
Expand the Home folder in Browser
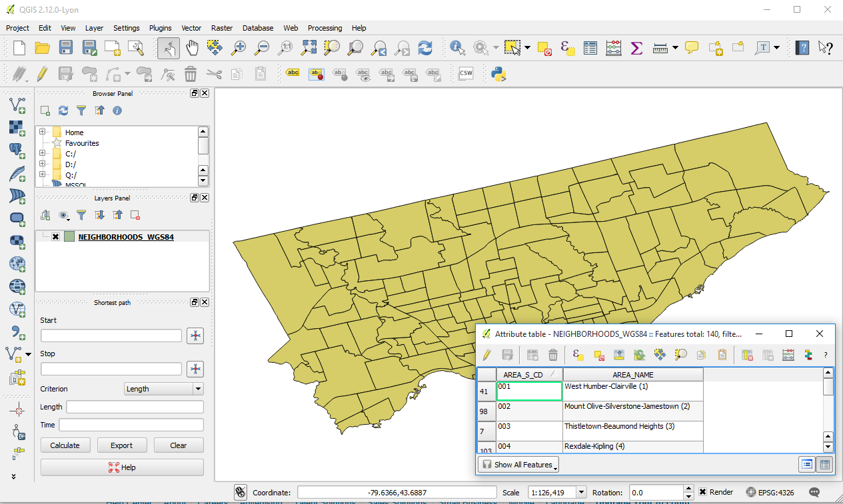coord(43,132)
